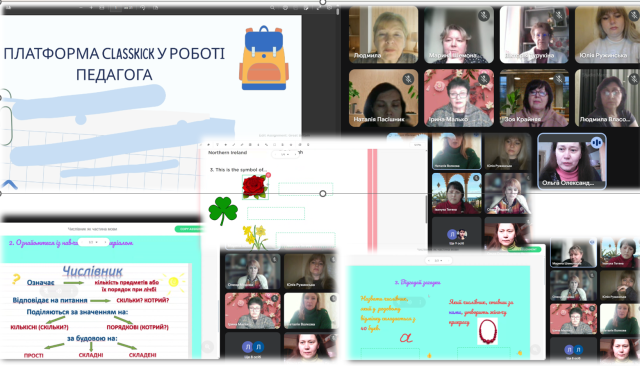Open the page selector above the Числівник slide
This screenshot has width=640, height=366.
click(93, 242)
